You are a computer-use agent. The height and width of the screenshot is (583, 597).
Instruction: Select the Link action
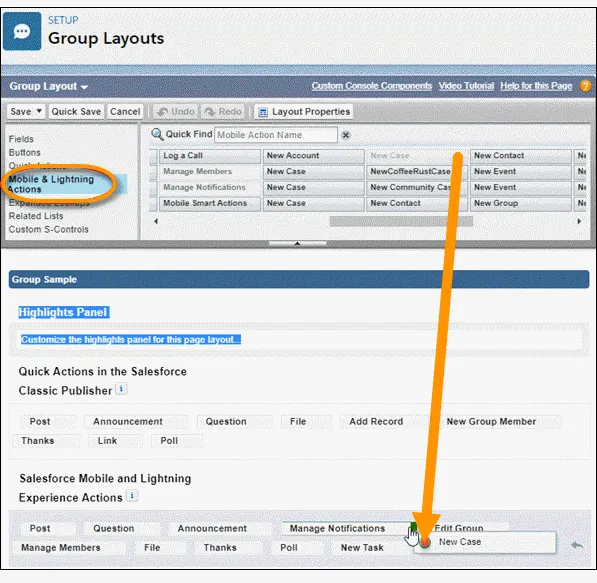click(x=115, y=441)
